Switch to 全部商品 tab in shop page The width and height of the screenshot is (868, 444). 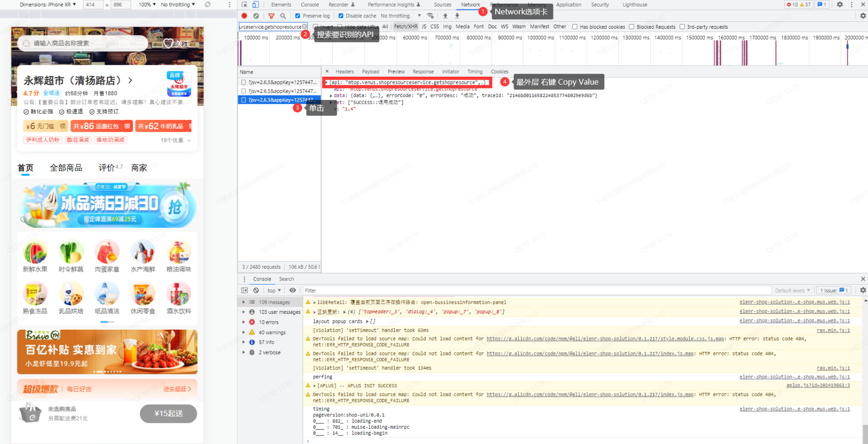point(66,168)
